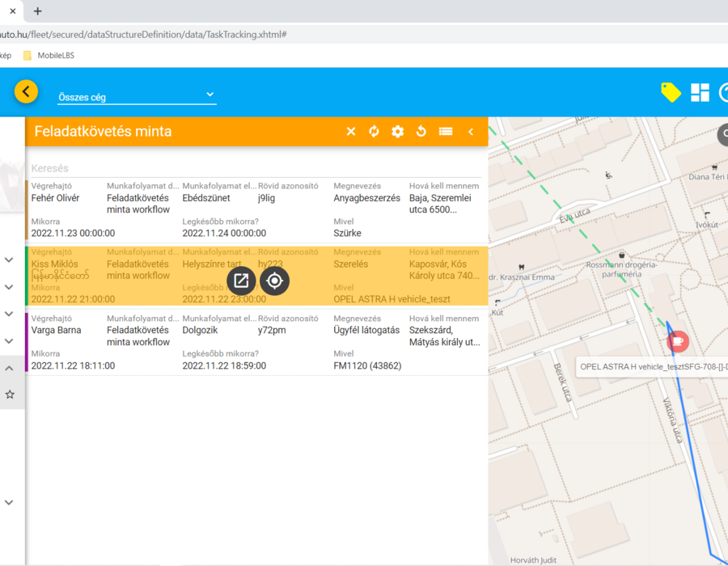Click the deadline 2022.11.22 18:11:00
The height and width of the screenshot is (566, 728).
pyautogui.click(x=73, y=366)
